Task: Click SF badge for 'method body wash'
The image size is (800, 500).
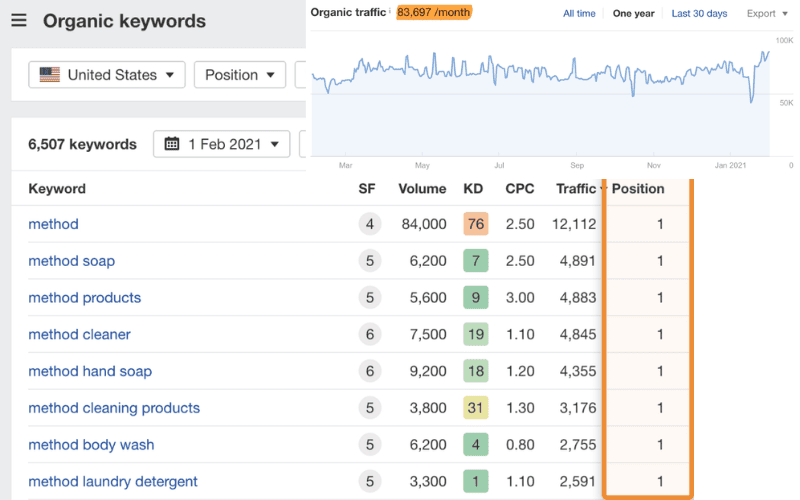Action: tap(370, 444)
